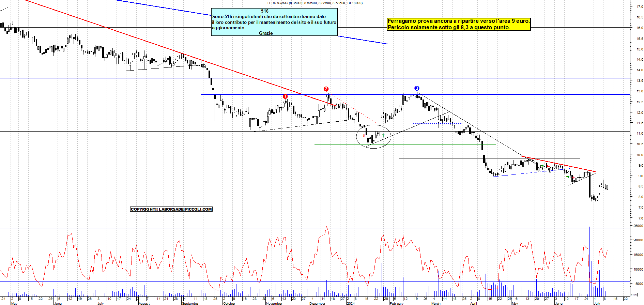Click the August label on time axis
644x305 pixels.
pos(144,303)
